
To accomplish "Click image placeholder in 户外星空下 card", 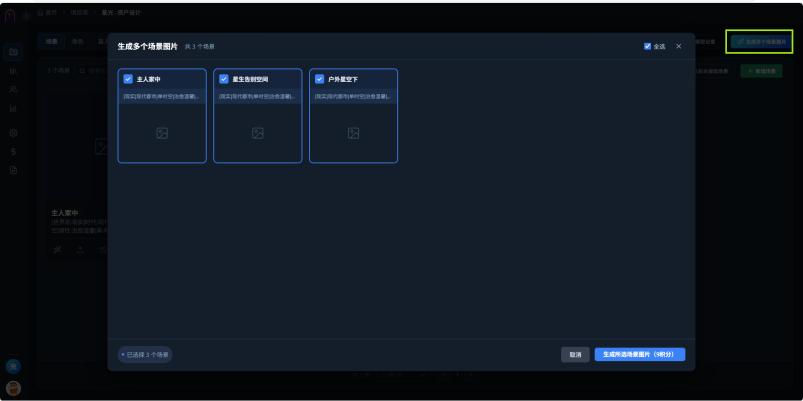I will tap(353, 133).
